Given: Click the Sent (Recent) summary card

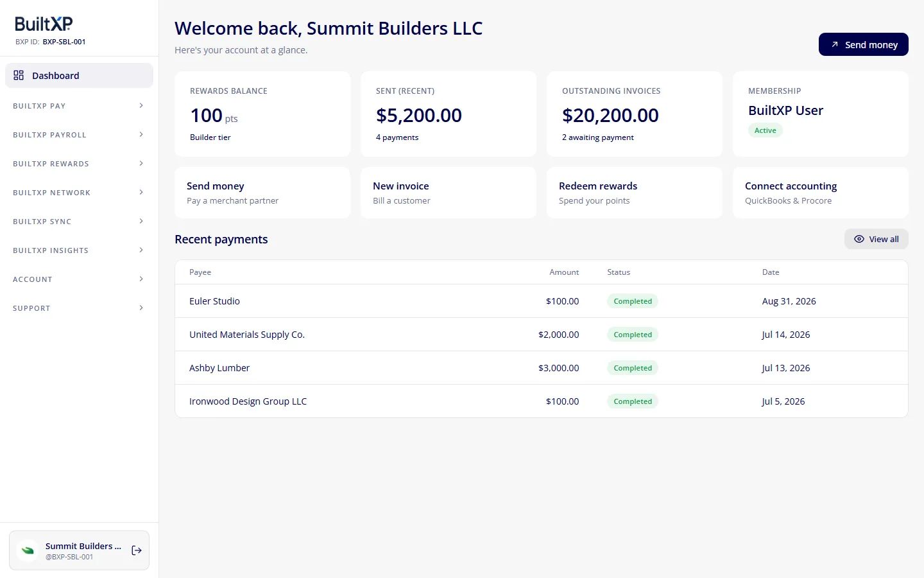Looking at the screenshot, I should tap(449, 114).
